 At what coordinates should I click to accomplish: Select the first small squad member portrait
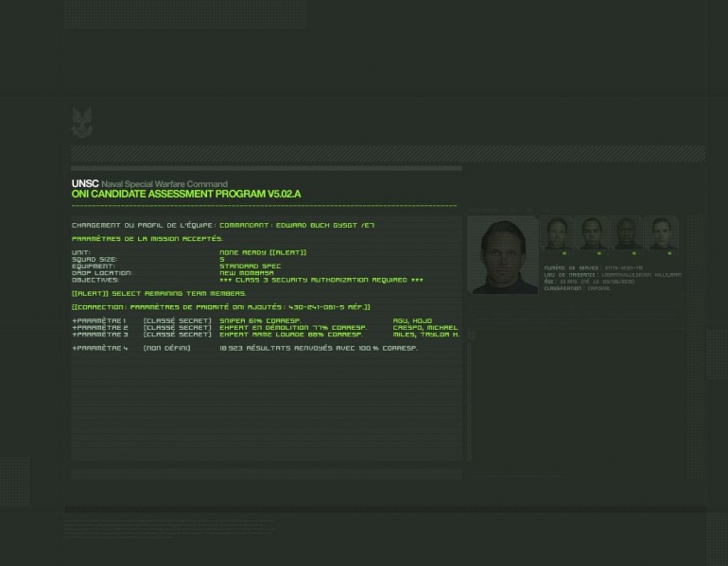click(558, 233)
